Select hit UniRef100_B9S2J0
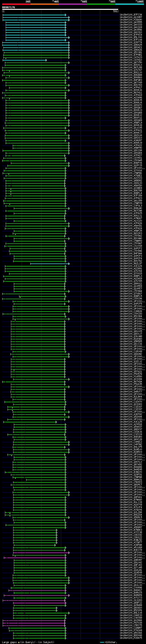This screenshot has height=644, width=146. coord(131,72)
